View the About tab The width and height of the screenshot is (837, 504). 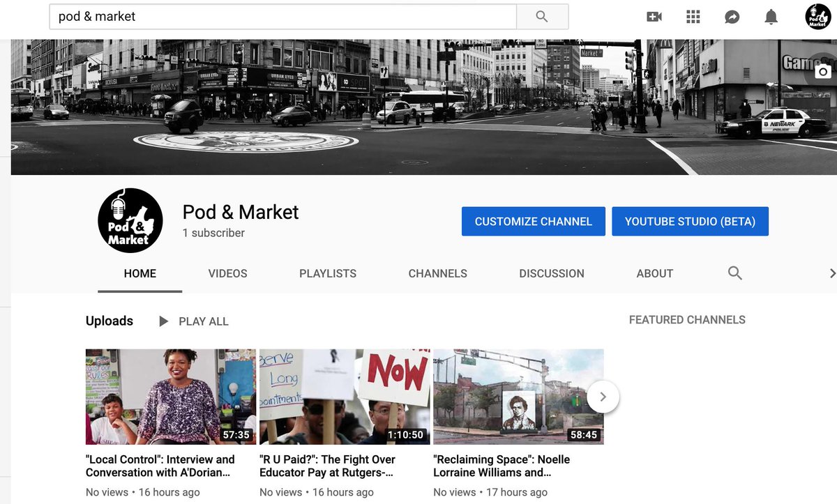(x=655, y=273)
